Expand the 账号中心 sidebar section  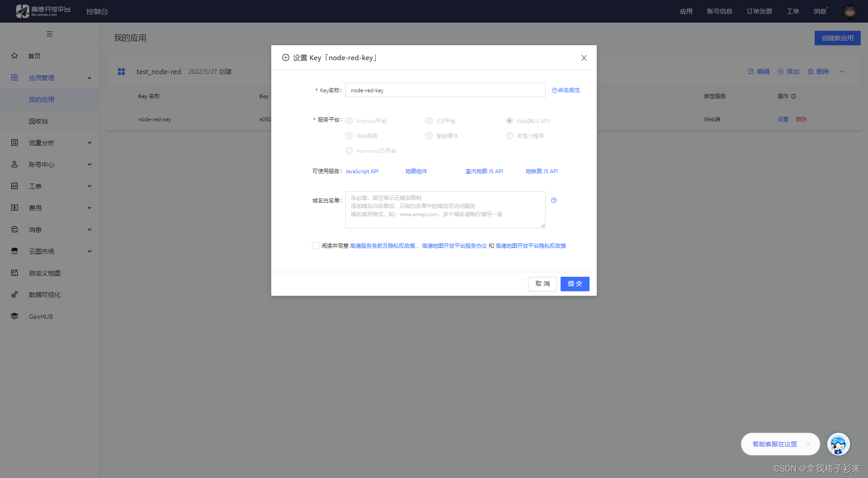(90, 165)
